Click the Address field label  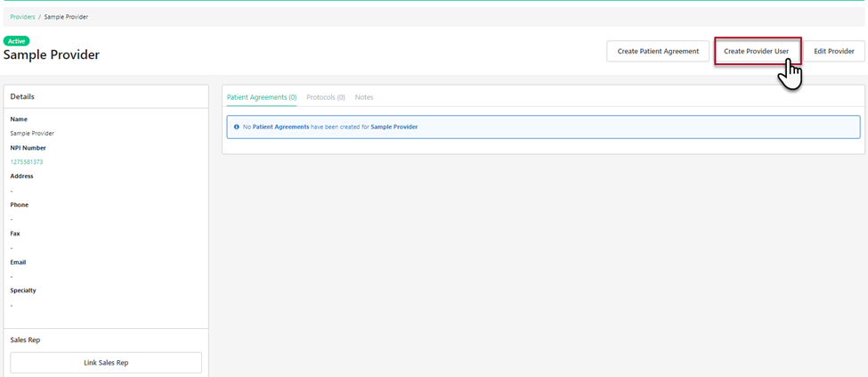[22, 176]
